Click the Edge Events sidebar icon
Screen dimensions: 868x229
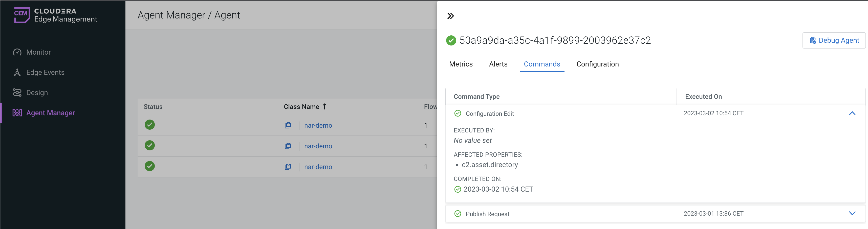click(x=17, y=72)
